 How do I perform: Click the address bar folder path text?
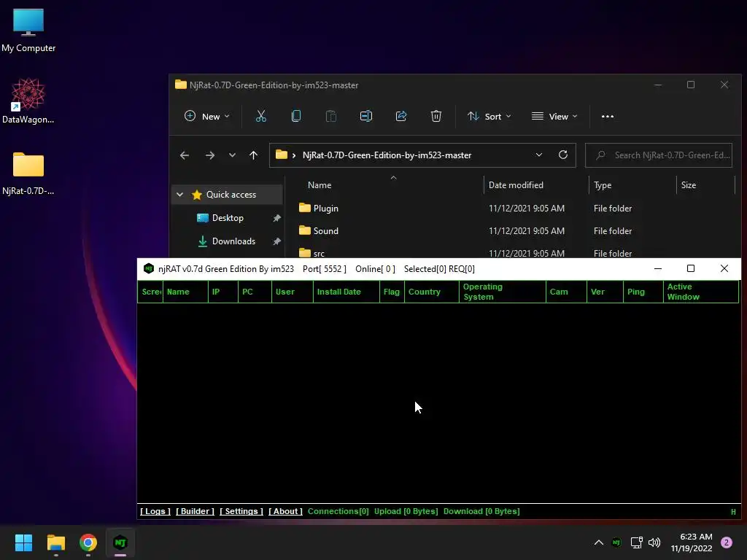[x=387, y=155]
